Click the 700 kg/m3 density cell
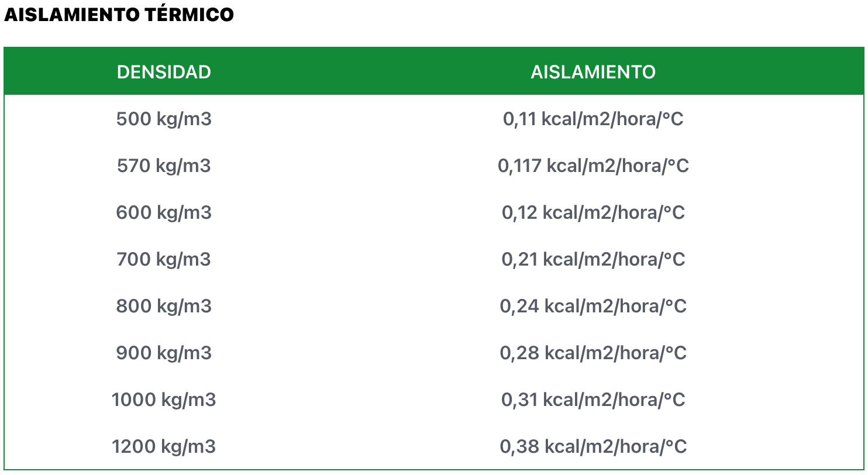Image resolution: width=868 pixels, height=475 pixels. 164,260
